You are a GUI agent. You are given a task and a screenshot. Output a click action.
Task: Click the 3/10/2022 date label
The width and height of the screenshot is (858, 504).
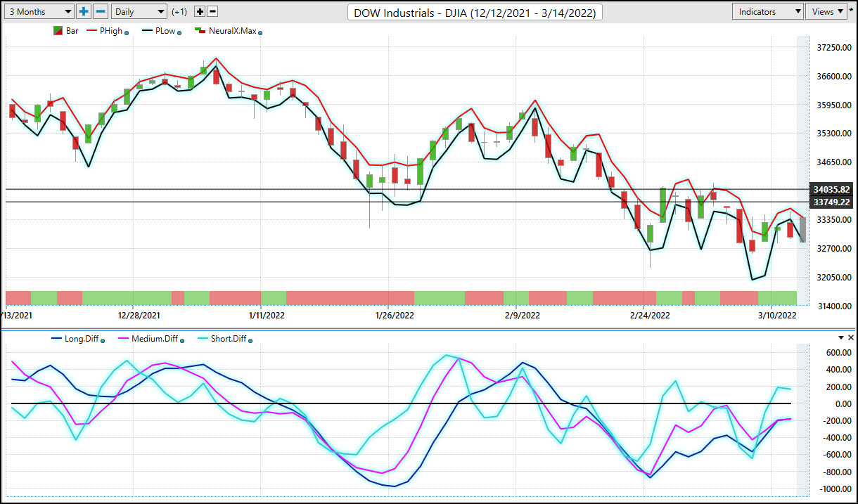pyautogui.click(x=777, y=315)
